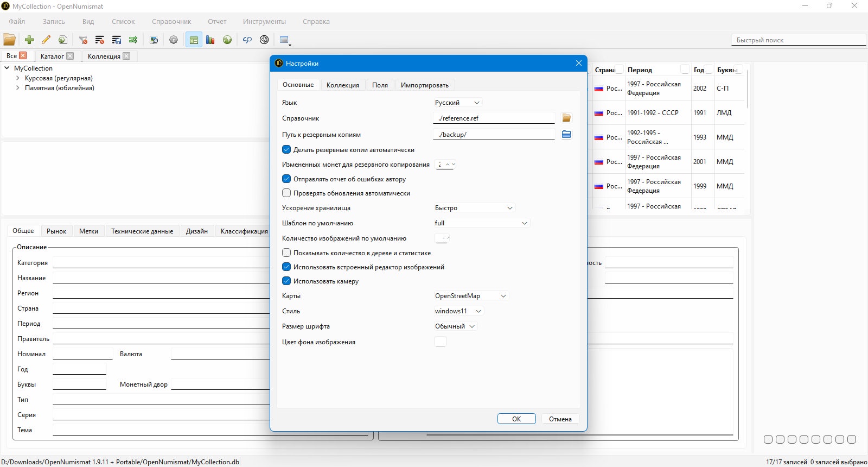Viewport: 868px width, 467px height.
Task: Browse for the backup path via drive icon
Action: [566, 135]
